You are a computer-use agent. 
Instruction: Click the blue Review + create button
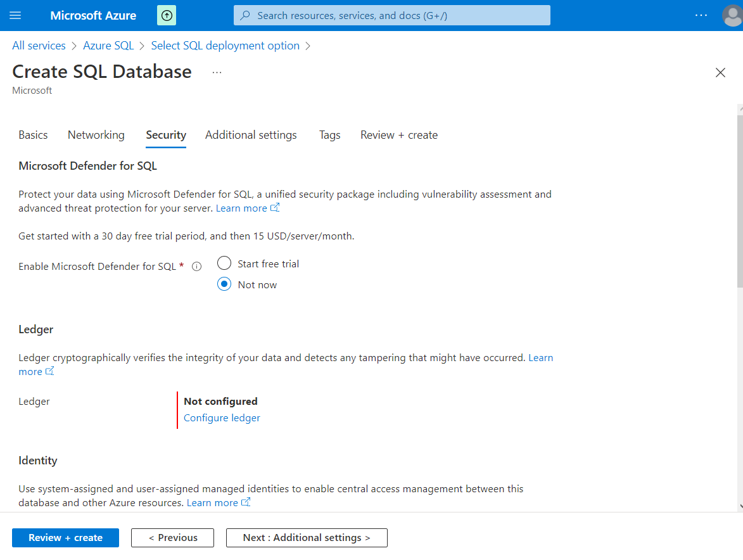coord(65,538)
